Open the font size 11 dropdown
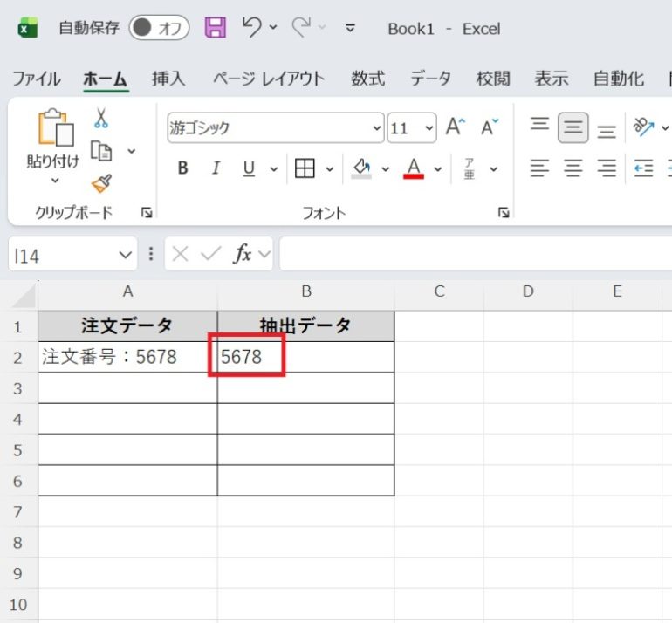The height and width of the screenshot is (623, 672). 429,128
